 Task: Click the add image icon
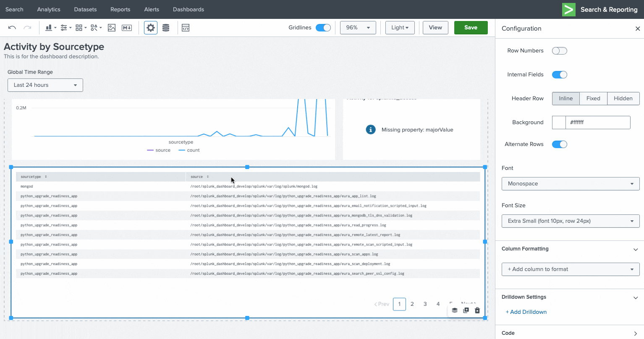112,28
